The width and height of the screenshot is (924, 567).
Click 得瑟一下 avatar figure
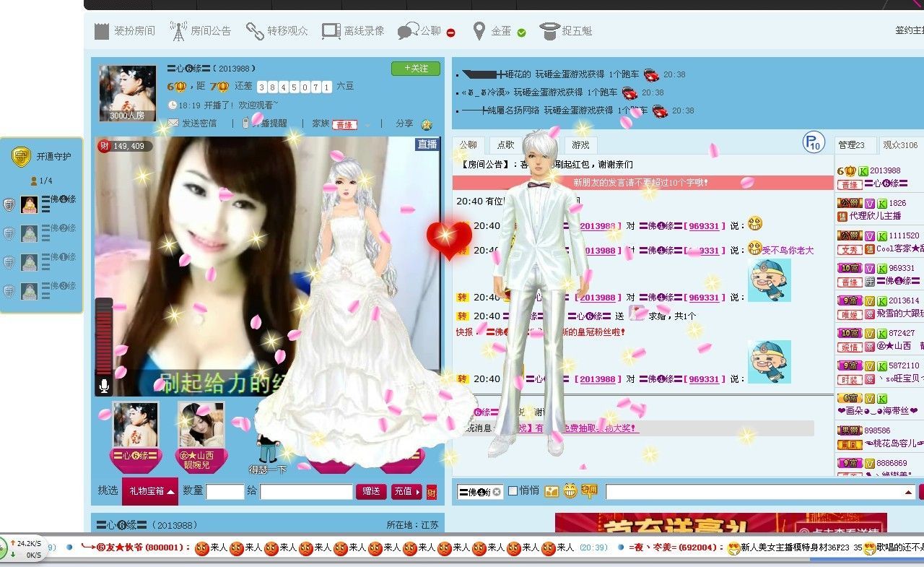(x=268, y=449)
